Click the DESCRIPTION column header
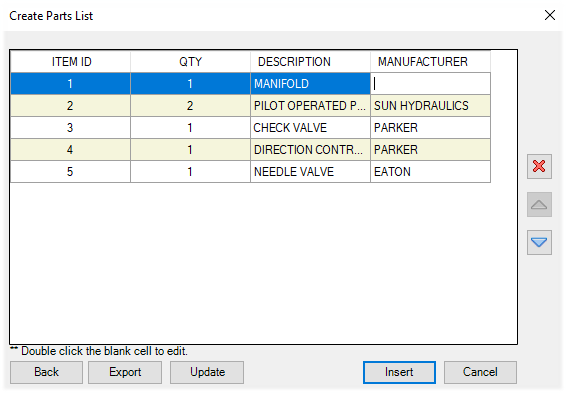Screen dimensions: 566x393 point(310,62)
